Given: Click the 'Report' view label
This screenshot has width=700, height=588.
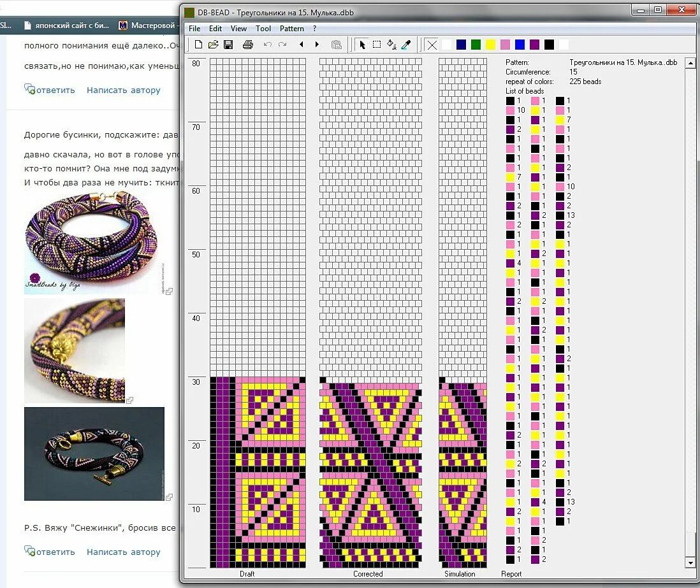Looking at the screenshot, I should click(511, 574).
